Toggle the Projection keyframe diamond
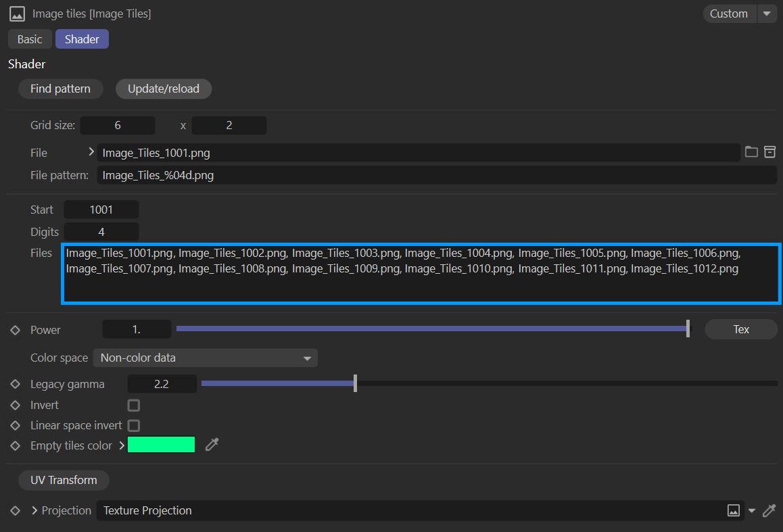 16,511
